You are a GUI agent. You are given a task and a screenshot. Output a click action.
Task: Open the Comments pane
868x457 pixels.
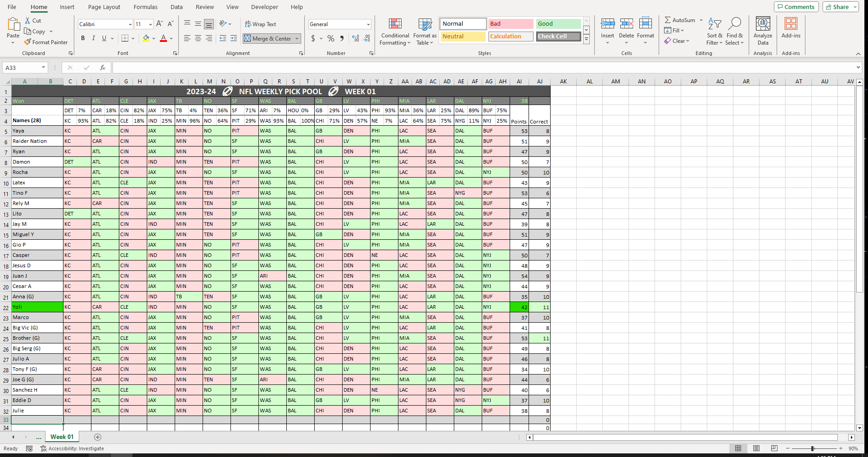(x=796, y=7)
